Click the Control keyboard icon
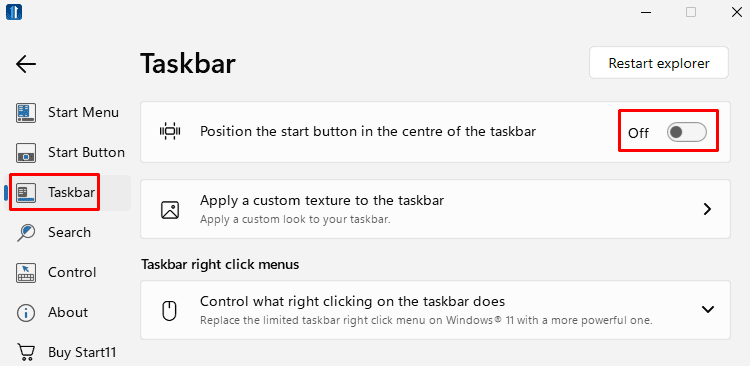The width and height of the screenshot is (750, 366). pyautogui.click(x=26, y=273)
